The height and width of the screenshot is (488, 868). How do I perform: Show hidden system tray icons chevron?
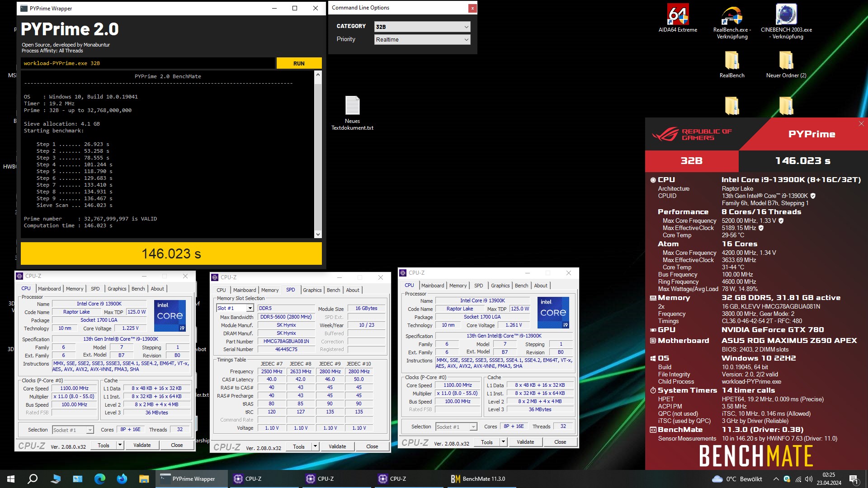[x=776, y=479]
